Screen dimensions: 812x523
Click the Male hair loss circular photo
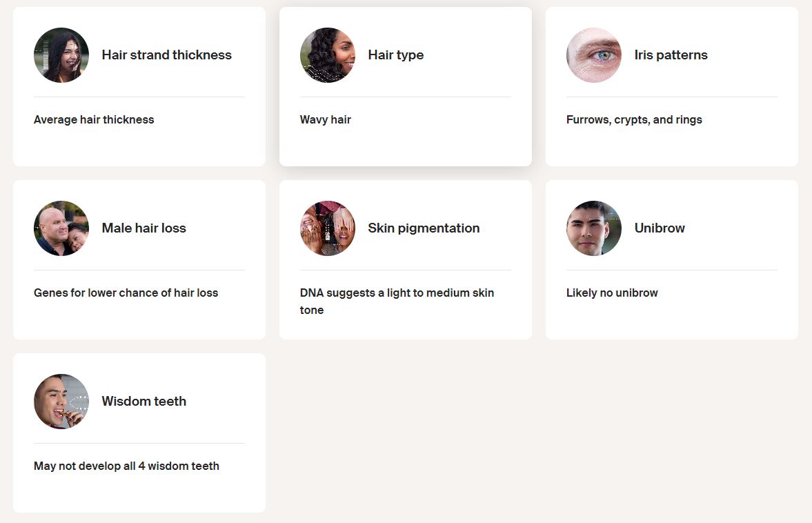pos(61,228)
